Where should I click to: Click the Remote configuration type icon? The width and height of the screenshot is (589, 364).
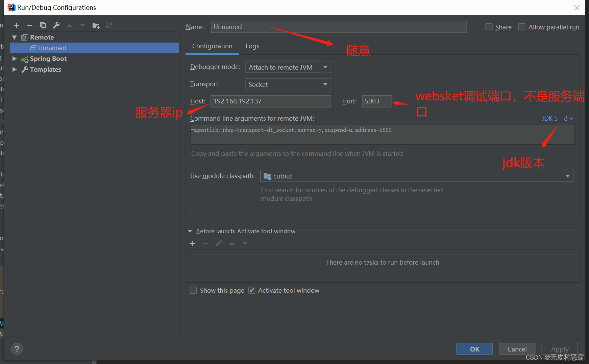25,37
